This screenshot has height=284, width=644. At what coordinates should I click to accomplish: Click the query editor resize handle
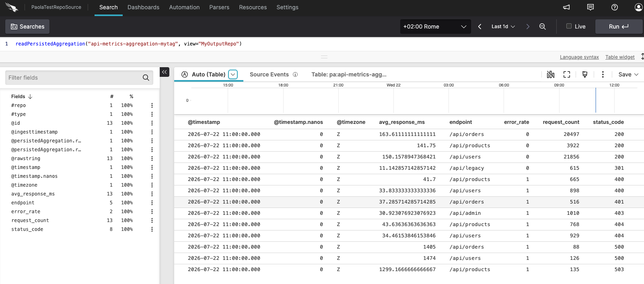pyautogui.click(x=324, y=57)
